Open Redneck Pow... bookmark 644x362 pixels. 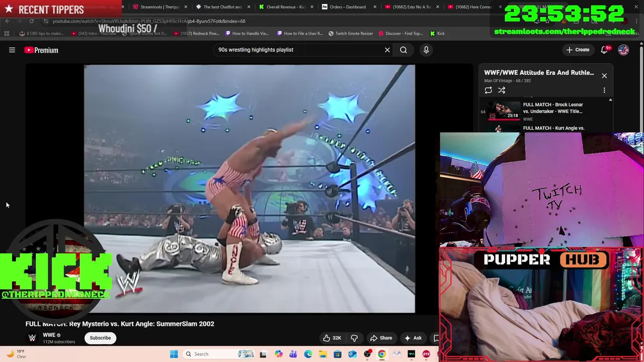[x=197, y=34]
